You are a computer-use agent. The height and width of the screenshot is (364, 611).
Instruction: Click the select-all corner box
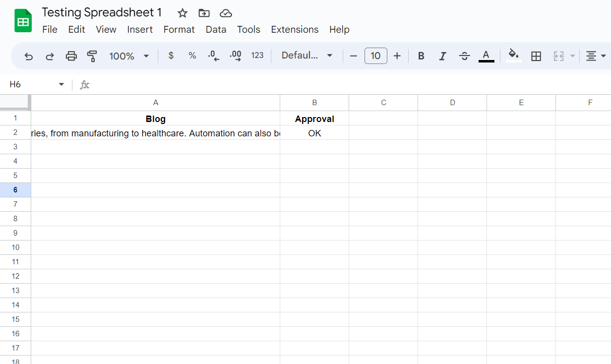15,103
